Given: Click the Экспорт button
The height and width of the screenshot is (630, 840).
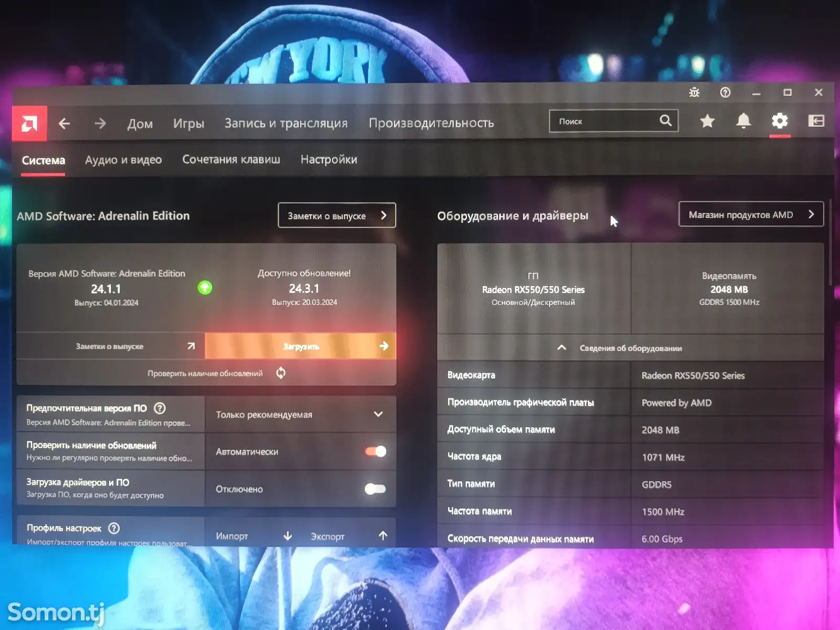Looking at the screenshot, I should click(x=349, y=535).
